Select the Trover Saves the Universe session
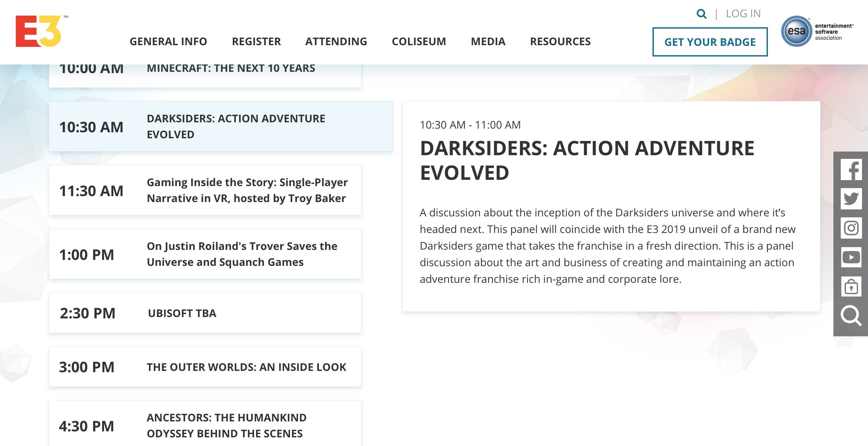 coord(205,254)
